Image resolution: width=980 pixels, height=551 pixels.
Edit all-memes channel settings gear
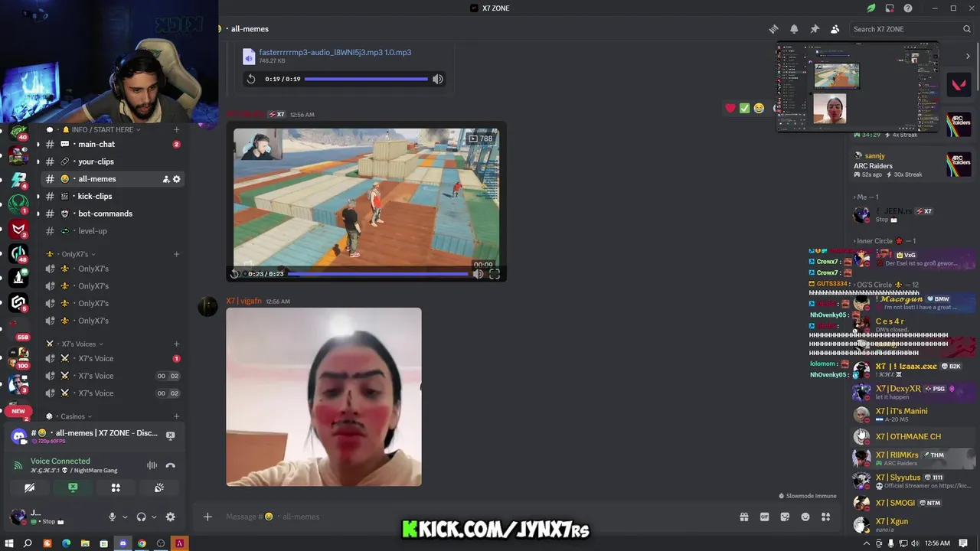177,179
